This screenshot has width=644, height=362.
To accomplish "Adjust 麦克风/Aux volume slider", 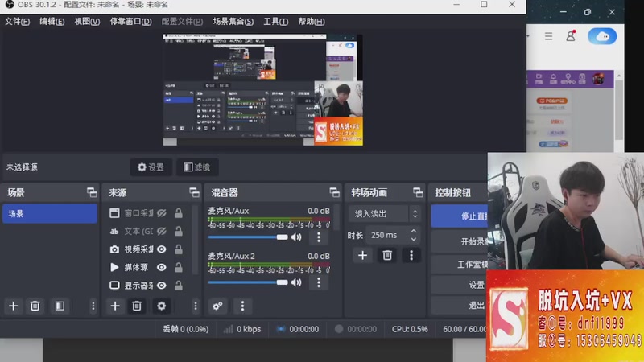I will click(248, 237).
